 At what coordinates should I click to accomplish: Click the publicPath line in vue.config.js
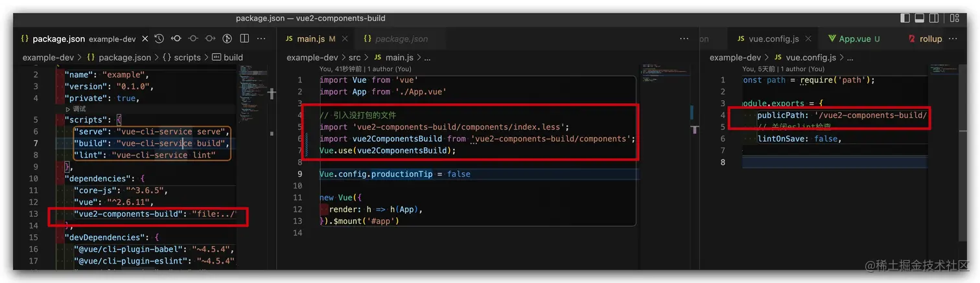click(x=842, y=115)
